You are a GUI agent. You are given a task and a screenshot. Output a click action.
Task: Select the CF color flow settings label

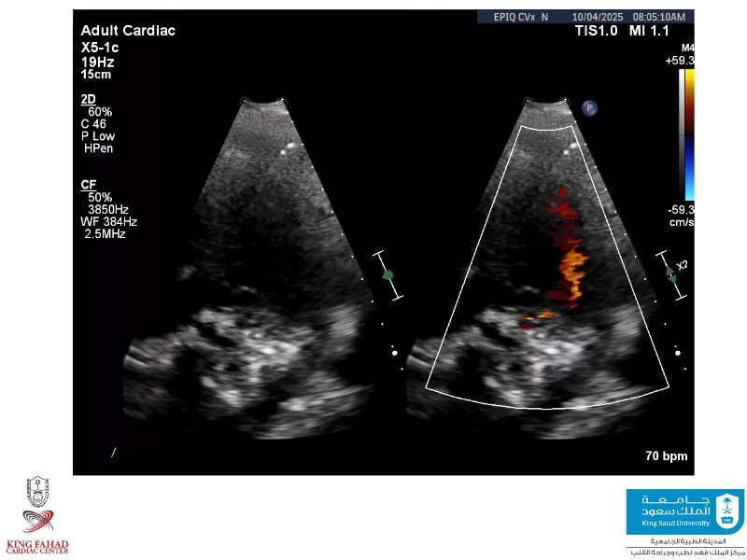89,186
